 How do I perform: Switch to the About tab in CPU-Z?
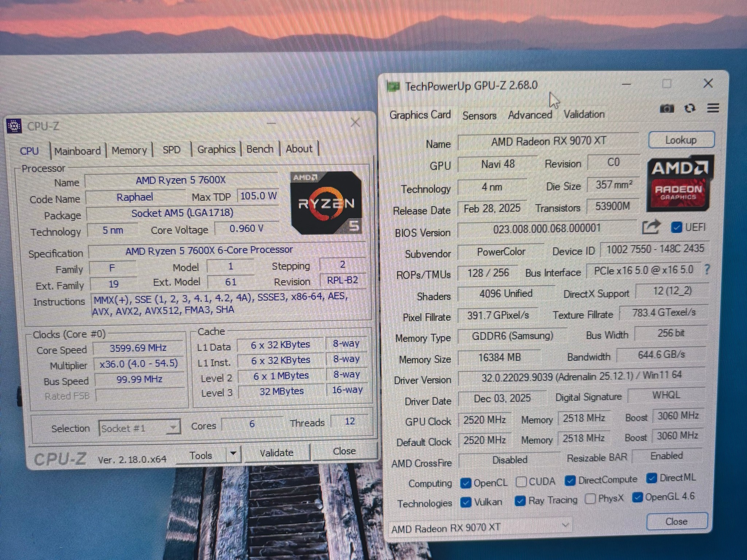pos(299,149)
